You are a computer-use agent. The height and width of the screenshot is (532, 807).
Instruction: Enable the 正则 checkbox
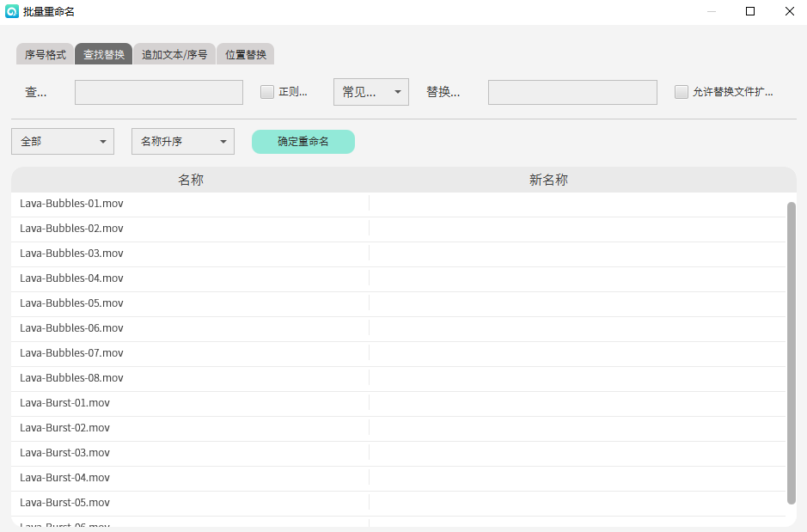(267, 92)
